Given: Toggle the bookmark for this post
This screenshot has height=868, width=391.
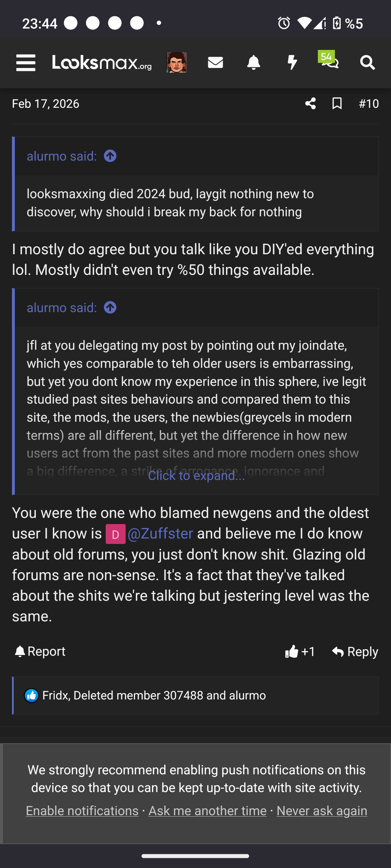Looking at the screenshot, I should tap(337, 104).
